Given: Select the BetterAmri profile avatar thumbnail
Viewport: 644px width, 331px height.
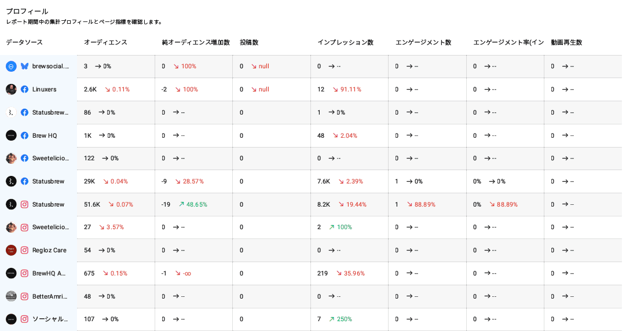Looking at the screenshot, I should point(11,296).
